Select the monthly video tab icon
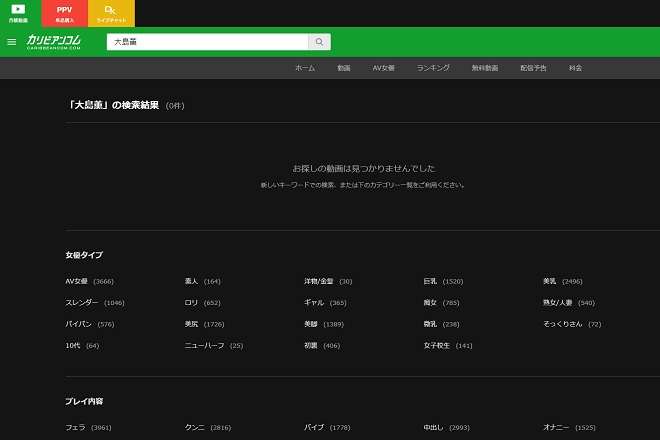This screenshot has height=440, width=660. coord(18,13)
